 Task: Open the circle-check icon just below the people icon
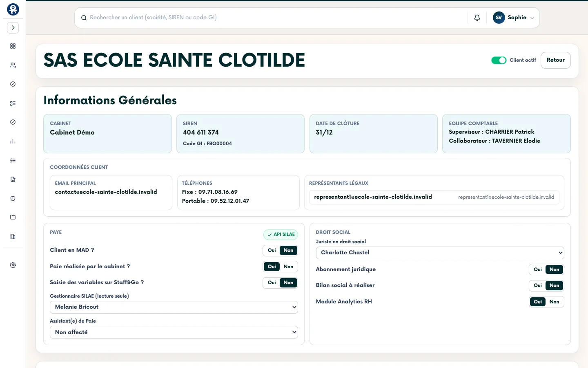pos(13,84)
